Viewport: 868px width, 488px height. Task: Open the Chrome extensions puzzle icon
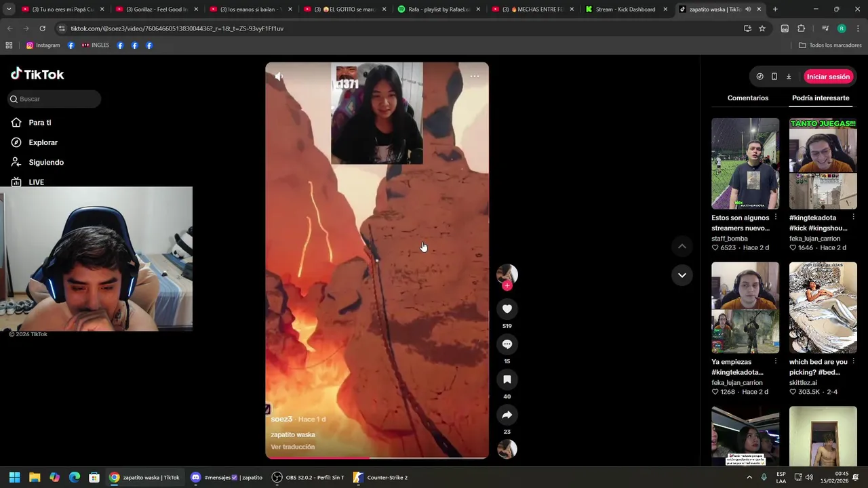[x=801, y=28]
